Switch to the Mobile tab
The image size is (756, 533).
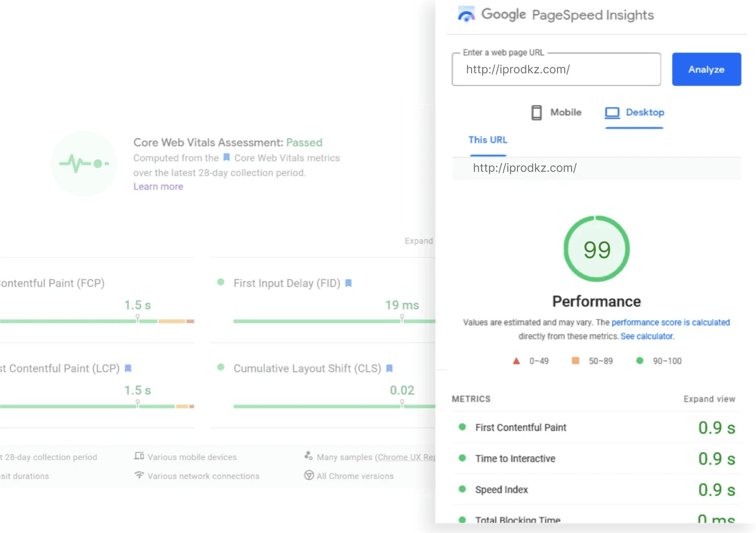pyautogui.click(x=556, y=113)
